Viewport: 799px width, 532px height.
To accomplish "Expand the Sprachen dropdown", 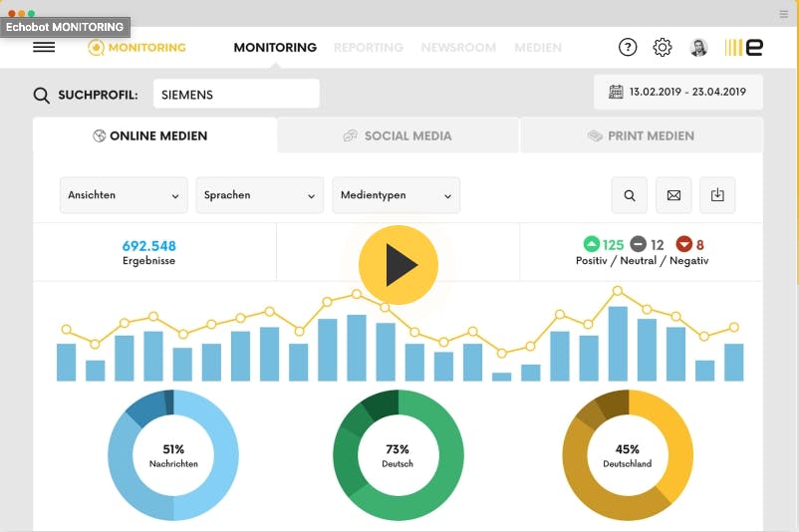I will pyautogui.click(x=260, y=195).
